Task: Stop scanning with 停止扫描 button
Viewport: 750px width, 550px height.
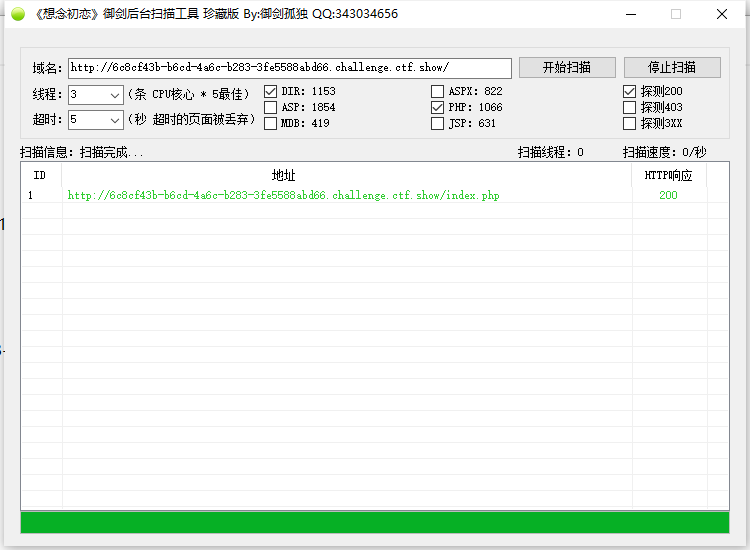Action: 672,67
